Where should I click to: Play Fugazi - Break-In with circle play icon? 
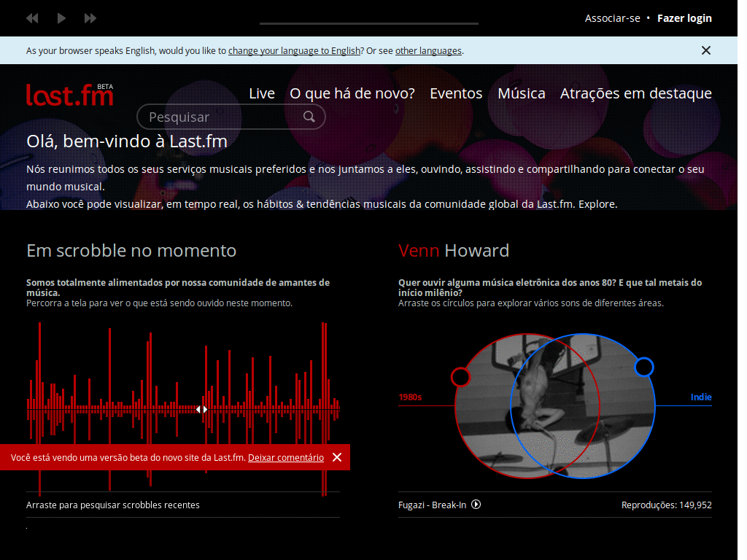pyautogui.click(x=476, y=505)
